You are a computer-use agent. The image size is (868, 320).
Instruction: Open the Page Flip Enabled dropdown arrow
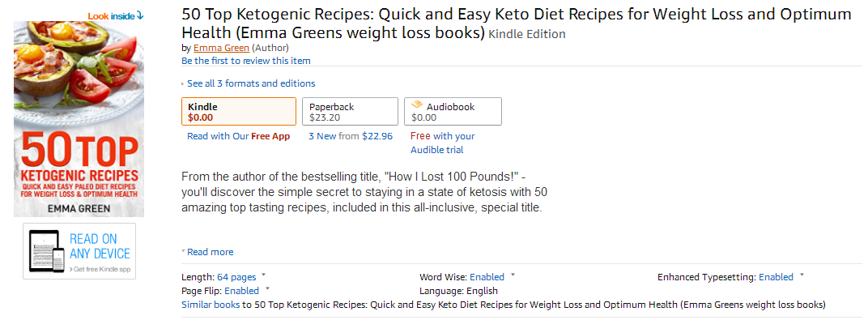click(267, 288)
